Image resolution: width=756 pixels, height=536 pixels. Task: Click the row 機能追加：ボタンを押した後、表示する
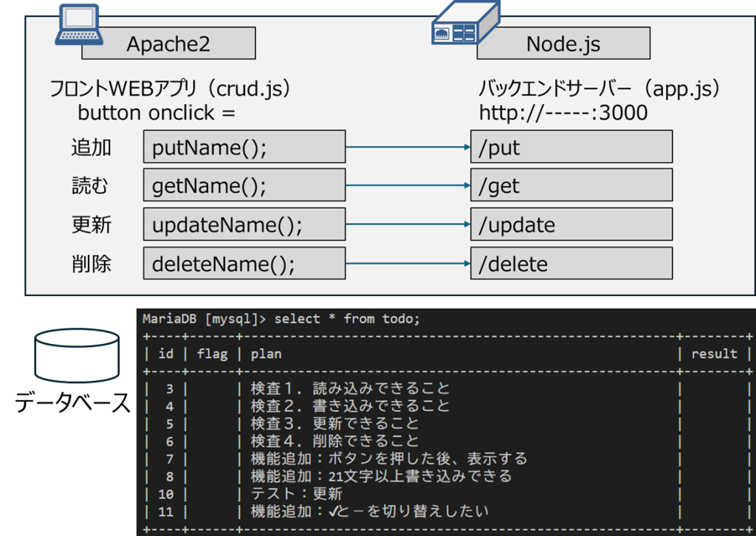point(389,458)
